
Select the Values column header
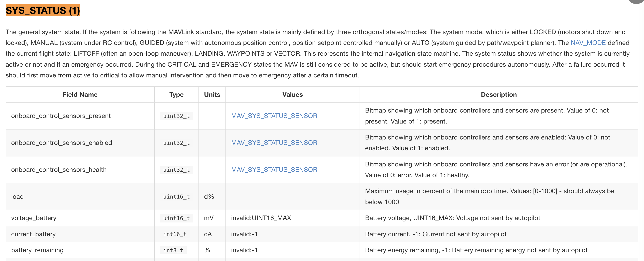tap(292, 95)
